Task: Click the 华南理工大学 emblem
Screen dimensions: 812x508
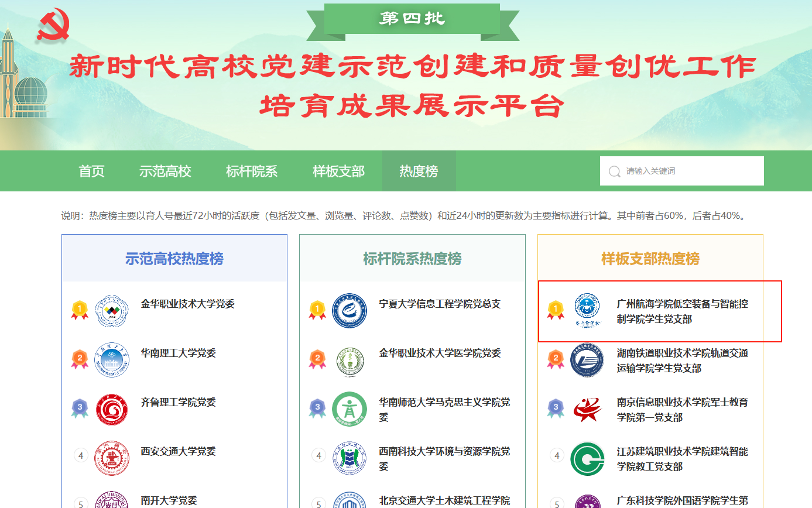Action: 111,360
